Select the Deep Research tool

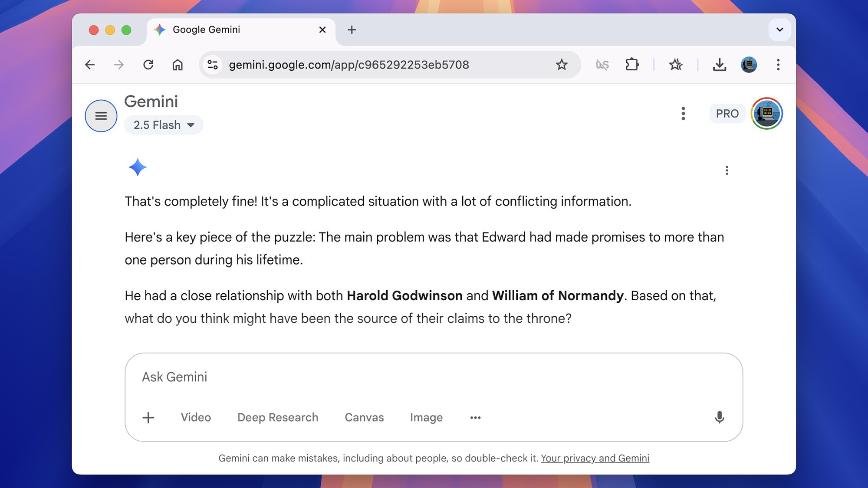pos(278,417)
